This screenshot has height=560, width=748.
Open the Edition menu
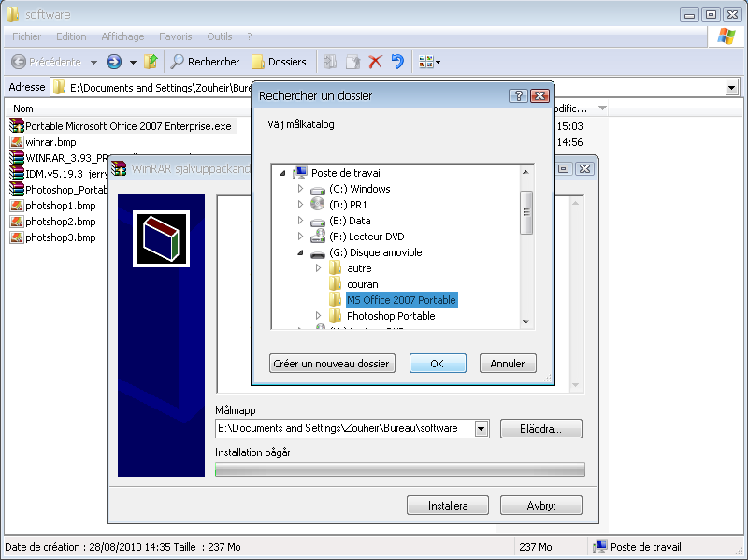tap(71, 36)
